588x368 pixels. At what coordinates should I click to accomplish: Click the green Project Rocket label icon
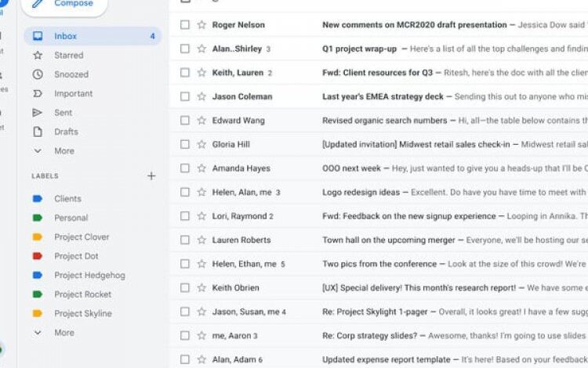point(37,294)
